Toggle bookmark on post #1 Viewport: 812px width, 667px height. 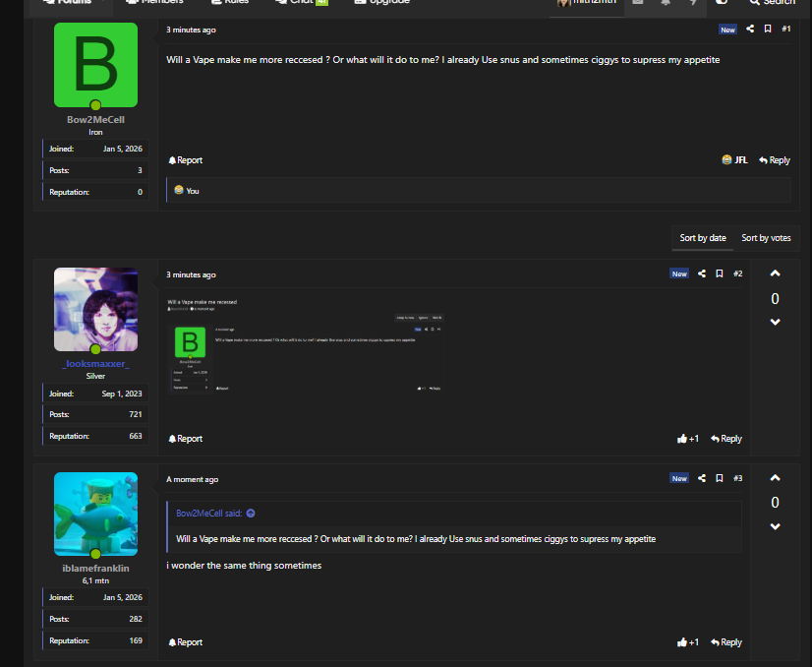[x=768, y=30]
